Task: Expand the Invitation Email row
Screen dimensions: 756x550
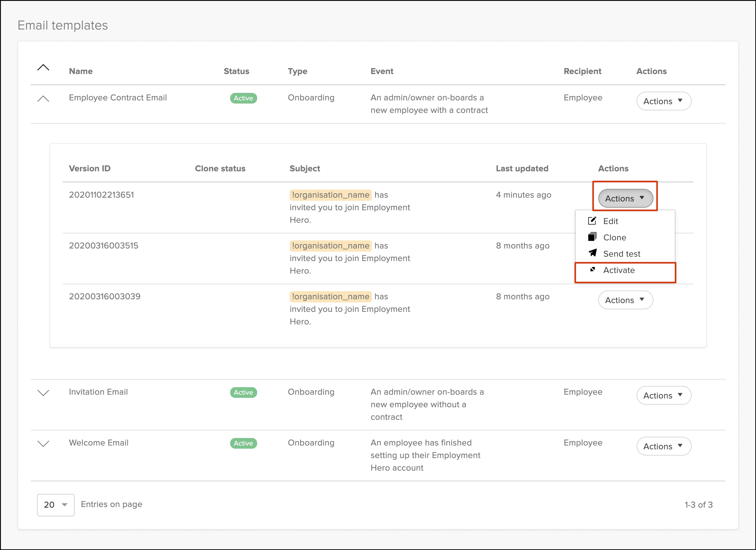Action: tap(43, 393)
